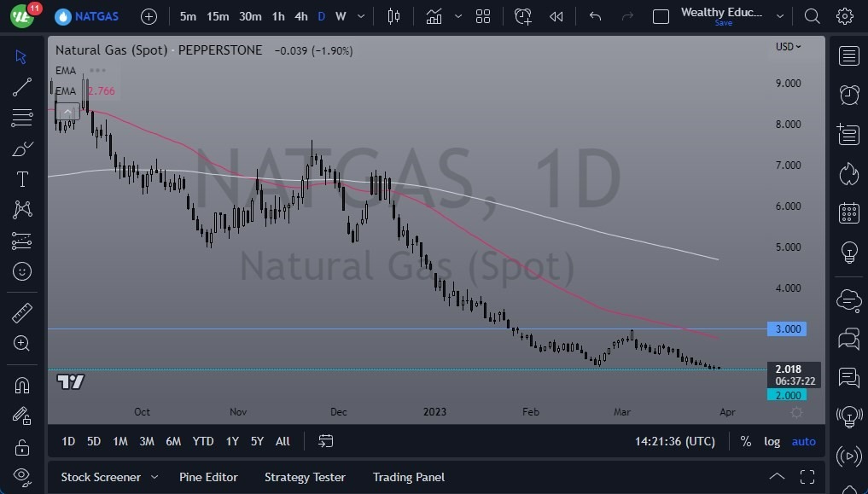Viewport: 868px width, 494px height.
Task: Open the timeframe dropdown next to W
Action: [359, 16]
